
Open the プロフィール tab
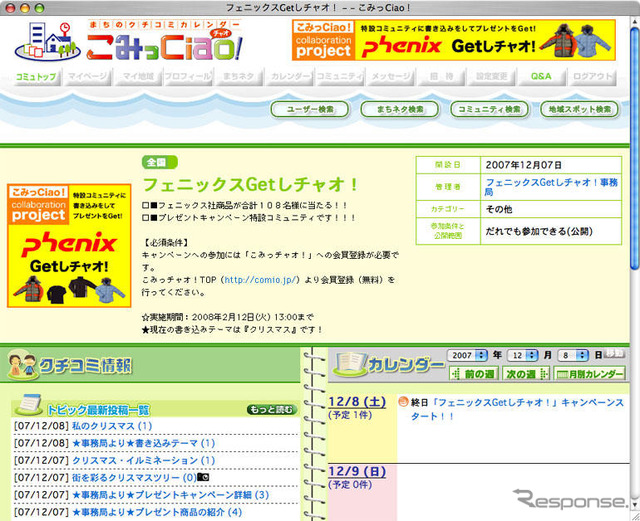coord(188,76)
